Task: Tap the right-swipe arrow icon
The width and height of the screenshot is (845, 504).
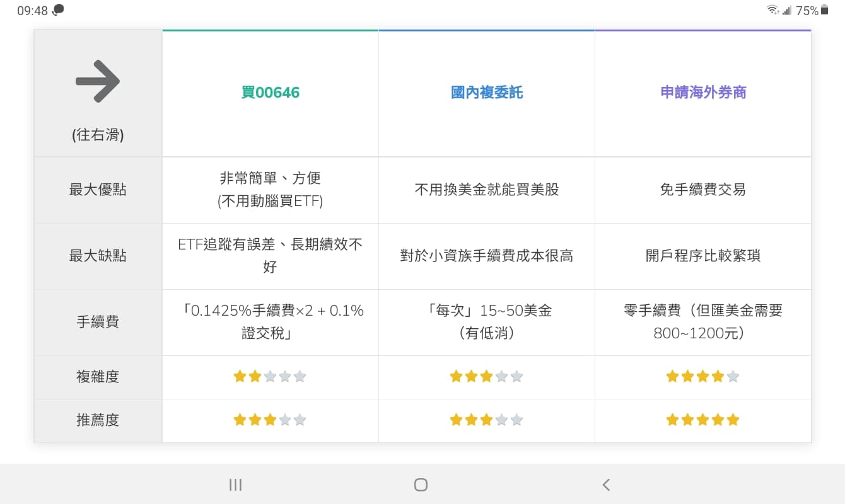Action: [x=96, y=80]
